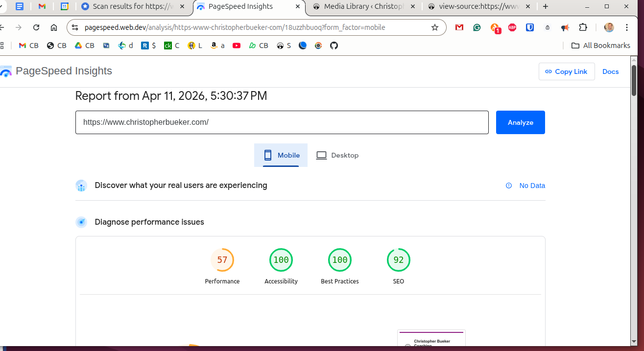
Task: Open the All Bookmarks folder
Action: (x=601, y=46)
